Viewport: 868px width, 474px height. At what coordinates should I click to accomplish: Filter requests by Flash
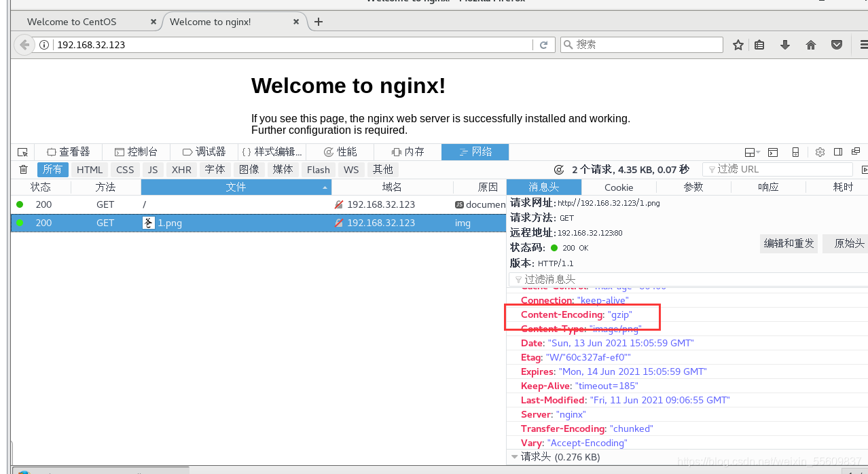pos(319,170)
